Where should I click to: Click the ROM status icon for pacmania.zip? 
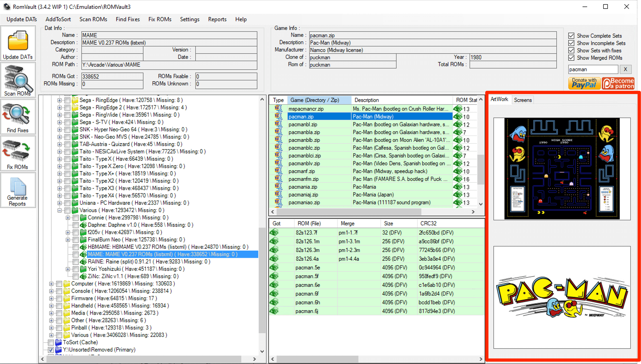[x=458, y=187]
